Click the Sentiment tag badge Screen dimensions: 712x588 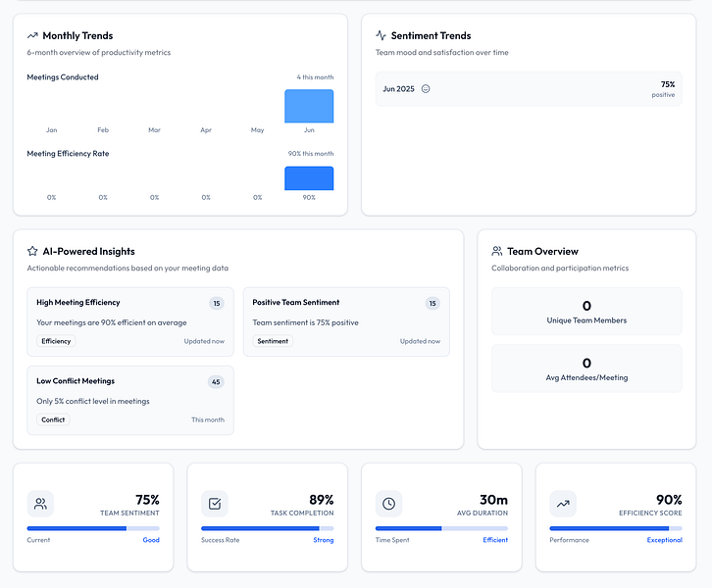pyautogui.click(x=273, y=341)
